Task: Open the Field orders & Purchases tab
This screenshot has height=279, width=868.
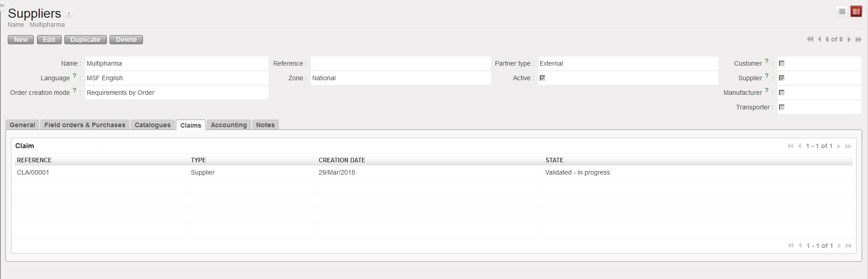Action: point(84,125)
